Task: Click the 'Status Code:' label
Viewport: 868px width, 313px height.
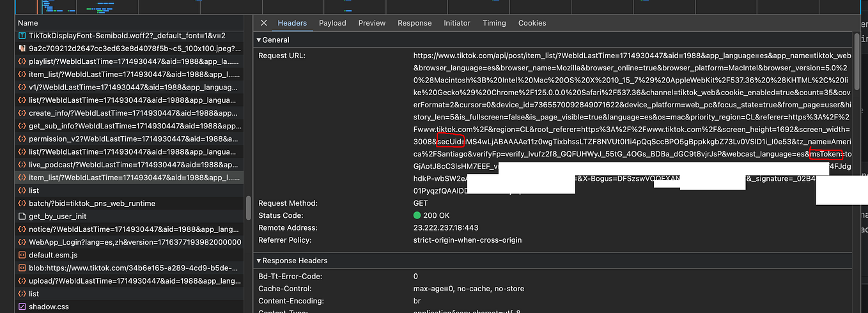Action: pos(281,215)
